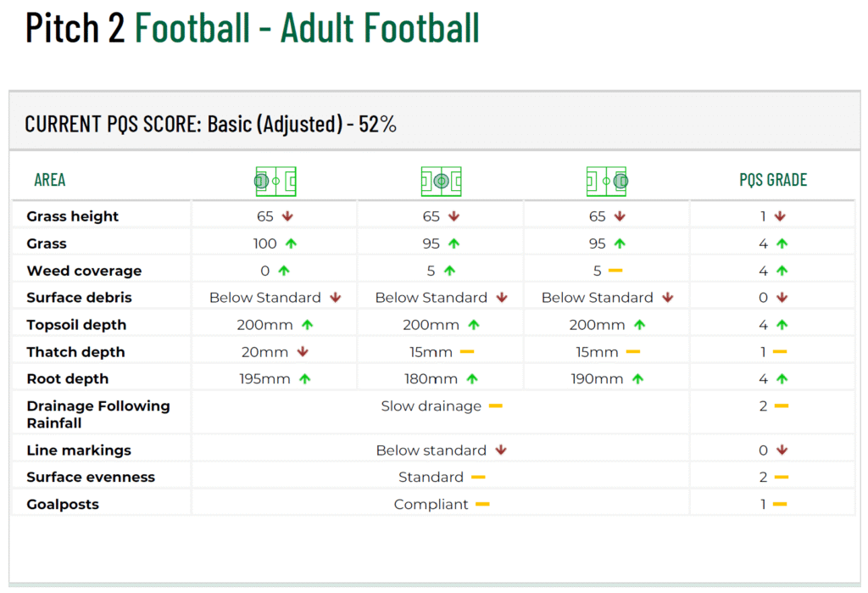Click the centre circle pitch icon
Viewport: 868px width, 593px height.
(x=441, y=182)
